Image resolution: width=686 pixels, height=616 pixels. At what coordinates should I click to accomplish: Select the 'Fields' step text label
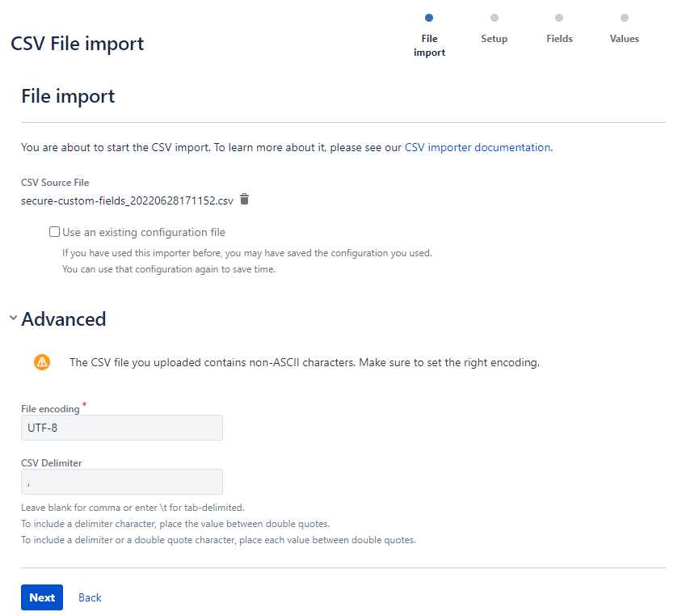559,39
